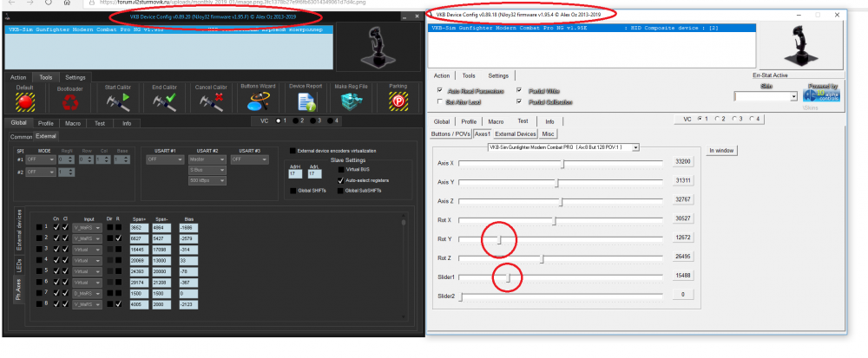Go back with browser back arrow

[12, 3]
